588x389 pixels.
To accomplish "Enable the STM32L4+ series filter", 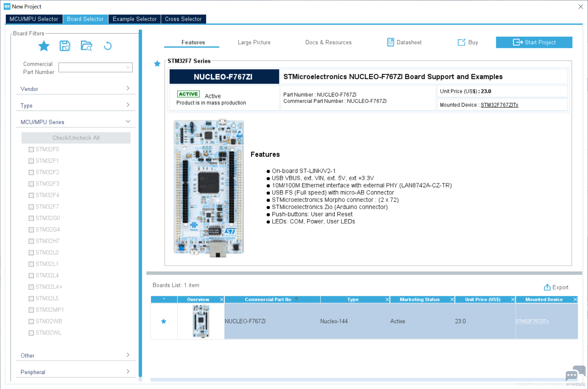I will 31,287.
